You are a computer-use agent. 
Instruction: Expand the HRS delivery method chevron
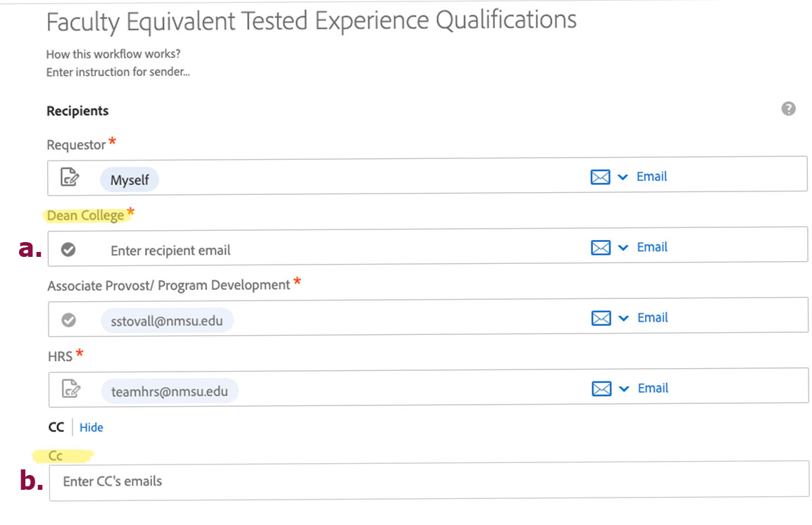click(625, 389)
